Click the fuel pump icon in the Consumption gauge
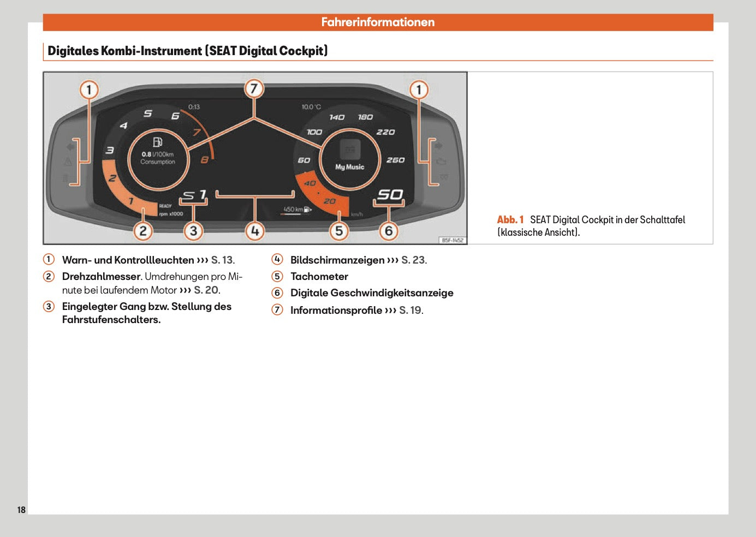This screenshot has width=756, height=537. tap(157, 143)
